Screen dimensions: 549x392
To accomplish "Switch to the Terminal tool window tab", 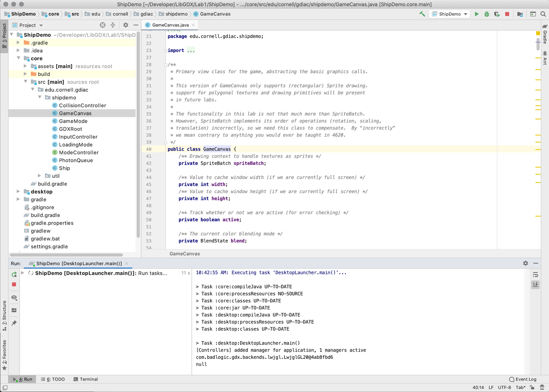I will click(x=85, y=379).
